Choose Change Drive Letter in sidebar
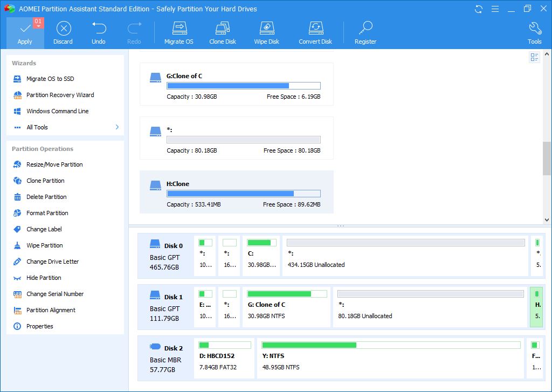Screen dimensions: 552x392 click(52, 262)
